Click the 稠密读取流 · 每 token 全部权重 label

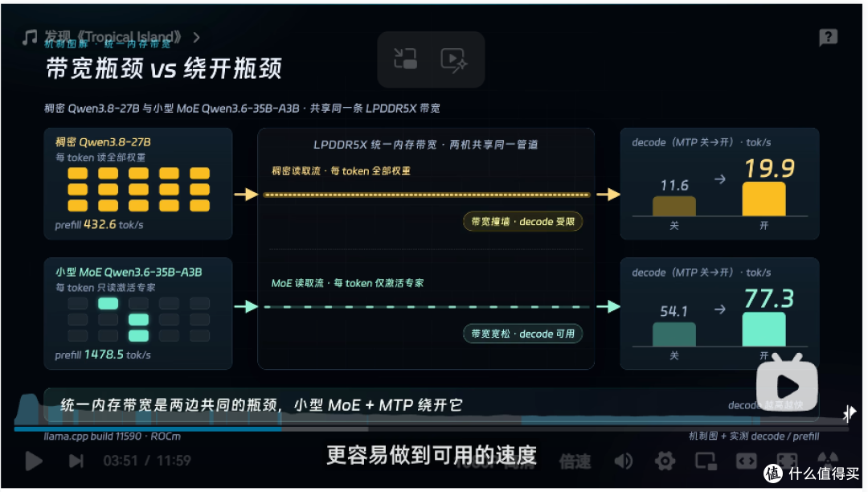341,171
